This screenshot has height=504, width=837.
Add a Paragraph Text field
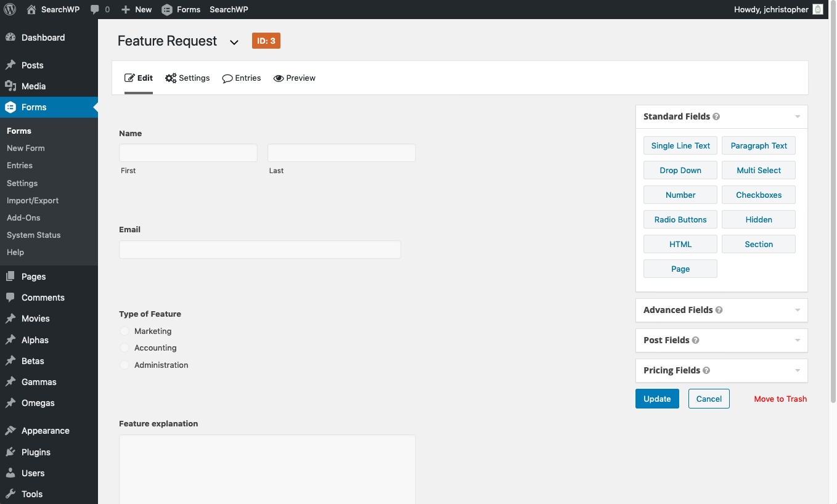click(759, 145)
